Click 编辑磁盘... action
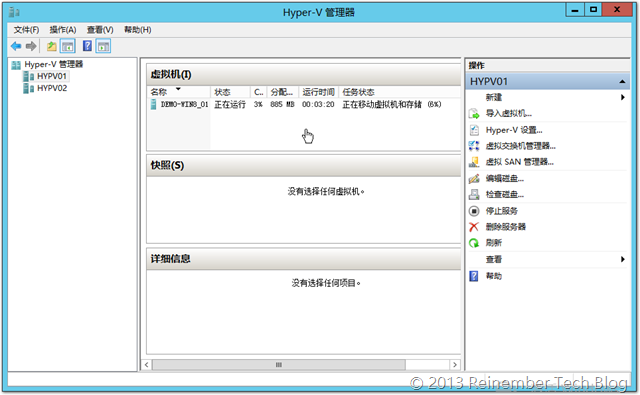 [x=504, y=178]
